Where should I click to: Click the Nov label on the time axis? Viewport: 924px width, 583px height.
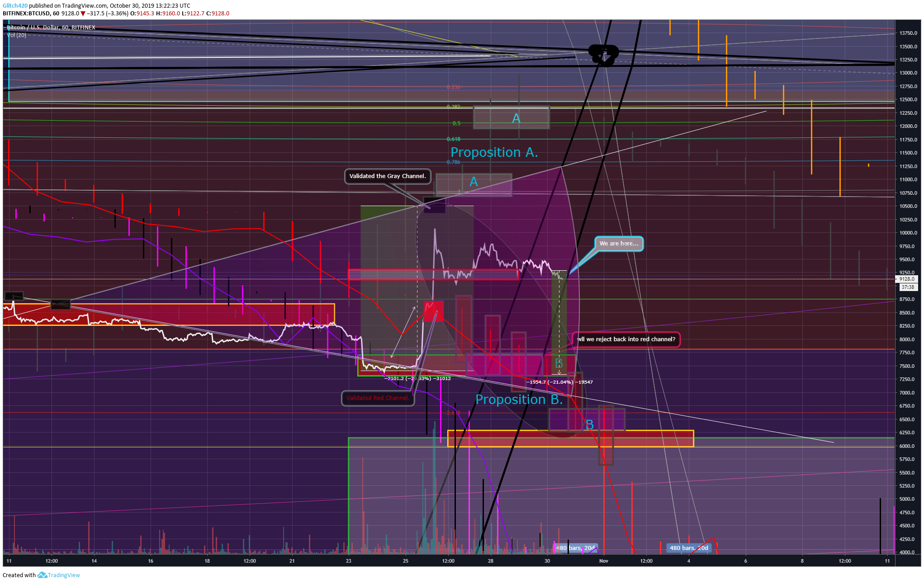coord(603,561)
